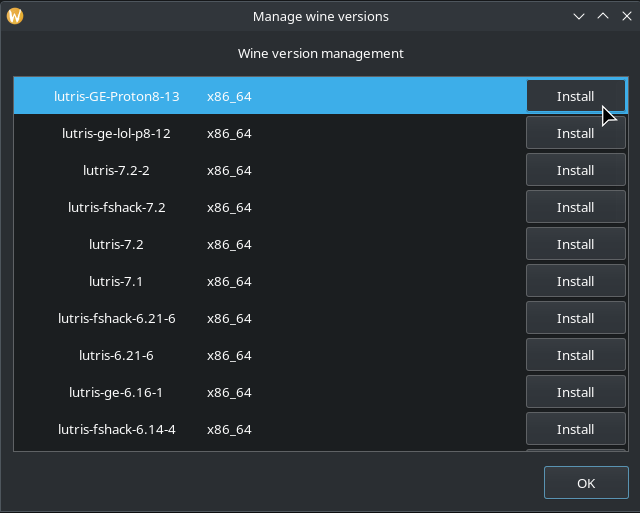
Task: Close the Manage wine versions dialog
Action: pyautogui.click(x=627, y=16)
